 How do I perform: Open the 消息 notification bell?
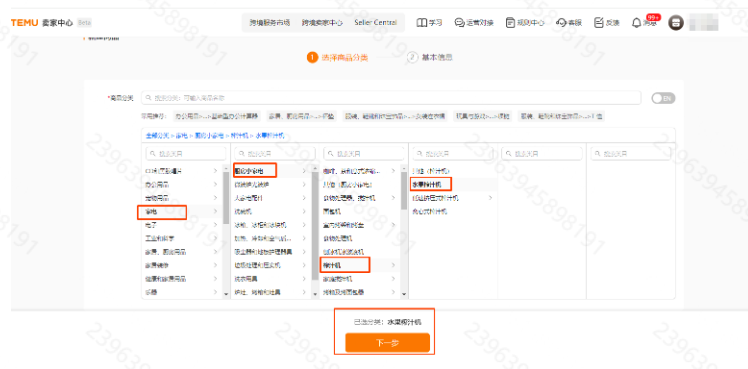[636, 22]
